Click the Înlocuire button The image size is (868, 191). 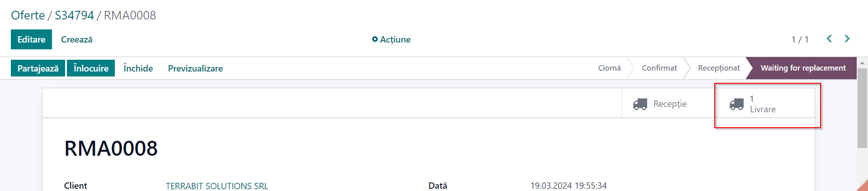point(91,68)
